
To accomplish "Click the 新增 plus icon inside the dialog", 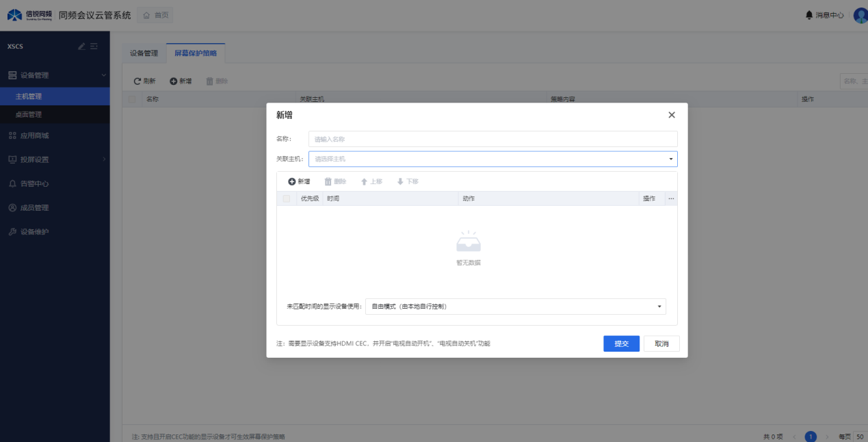I will click(292, 181).
